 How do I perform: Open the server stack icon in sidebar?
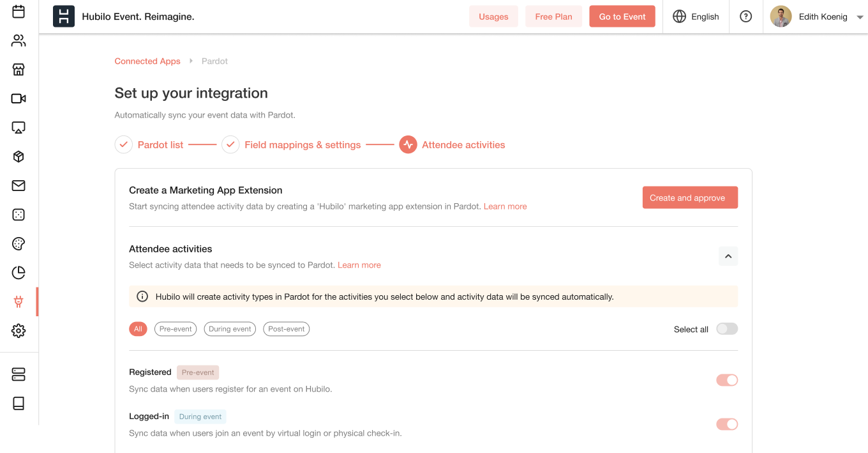(x=19, y=374)
